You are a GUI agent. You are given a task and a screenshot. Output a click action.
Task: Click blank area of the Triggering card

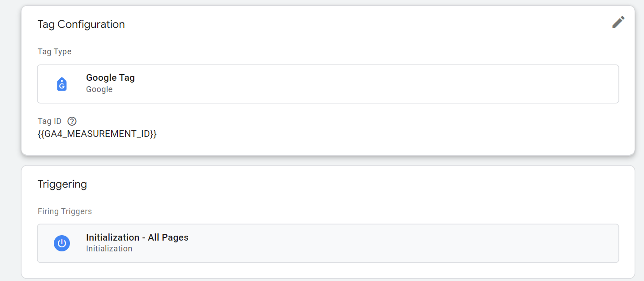tap(359, 193)
